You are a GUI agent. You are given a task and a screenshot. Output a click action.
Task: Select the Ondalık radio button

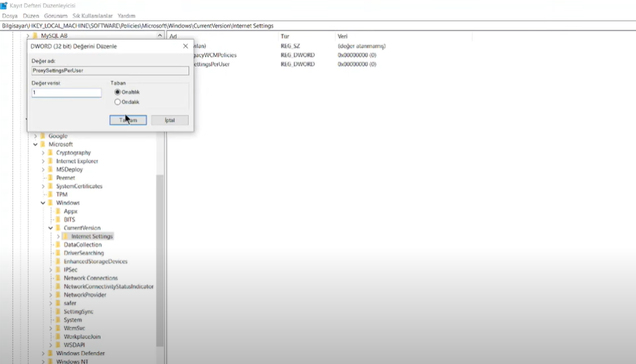[117, 102]
